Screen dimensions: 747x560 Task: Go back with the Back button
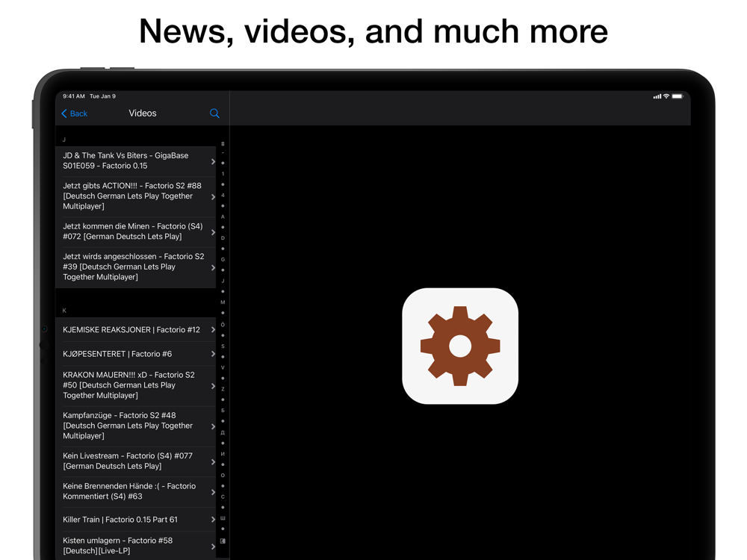pos(74,113)
